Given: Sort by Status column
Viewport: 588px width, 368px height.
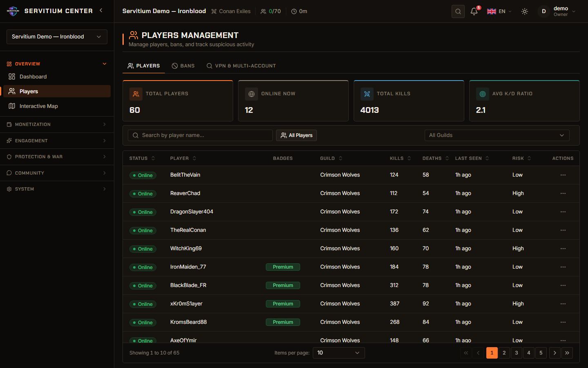Looking at the screenshot, I should point(142,158).
